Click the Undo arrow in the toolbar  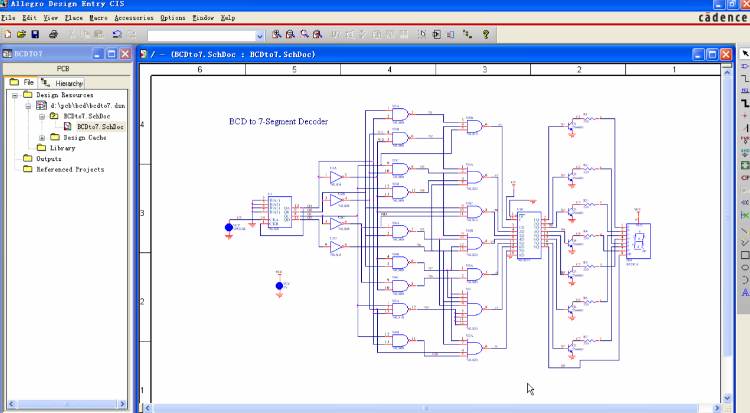click(117, 34)
